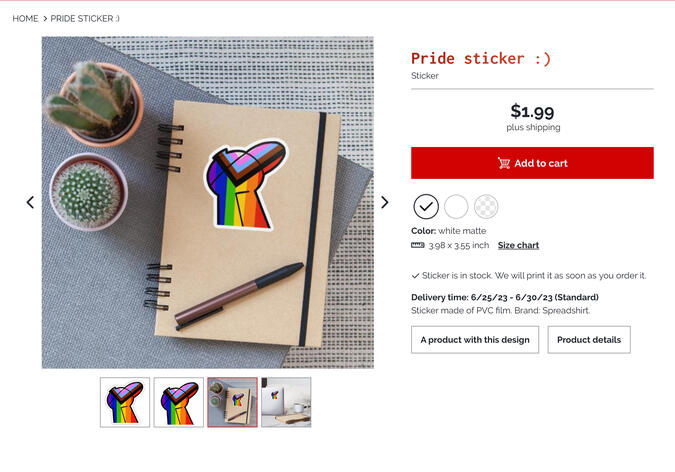This screenshot has width=675, height=472.
Task: Open the 'A product with this design' tab
Action: coord(475,339)
